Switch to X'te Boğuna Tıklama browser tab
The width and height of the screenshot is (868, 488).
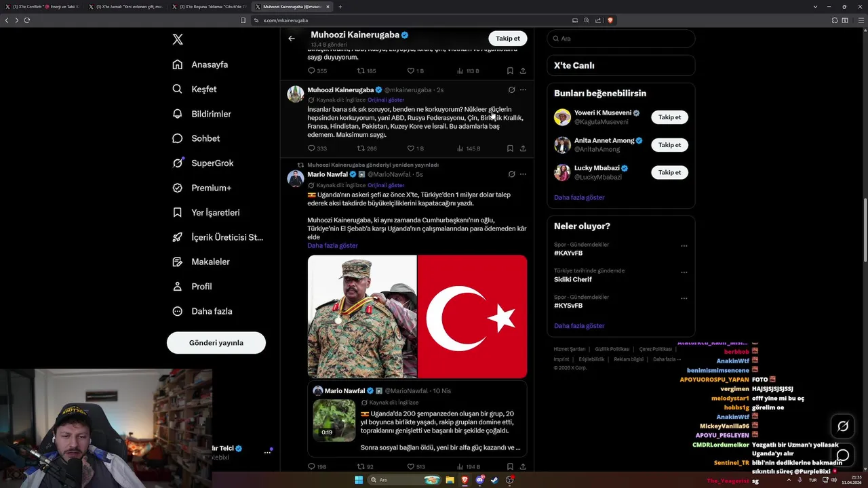210,7
